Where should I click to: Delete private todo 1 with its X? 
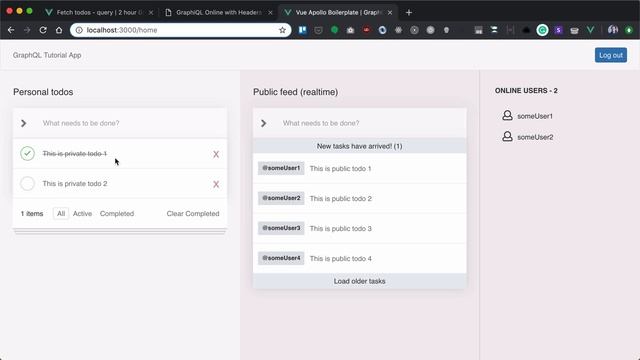pyautogui.click(x=216, y=154)
